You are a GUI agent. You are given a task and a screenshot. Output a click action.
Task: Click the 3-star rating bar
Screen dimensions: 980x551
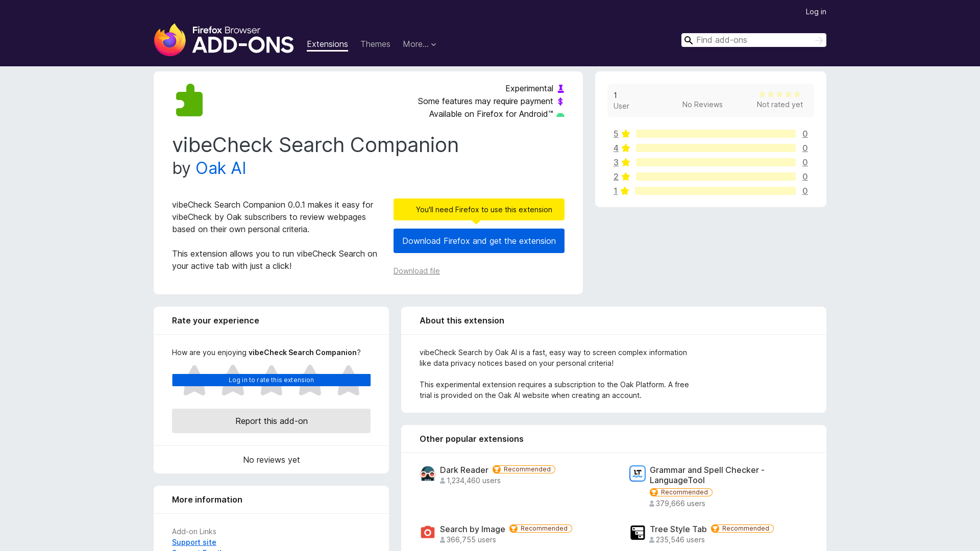coord(716,162)
